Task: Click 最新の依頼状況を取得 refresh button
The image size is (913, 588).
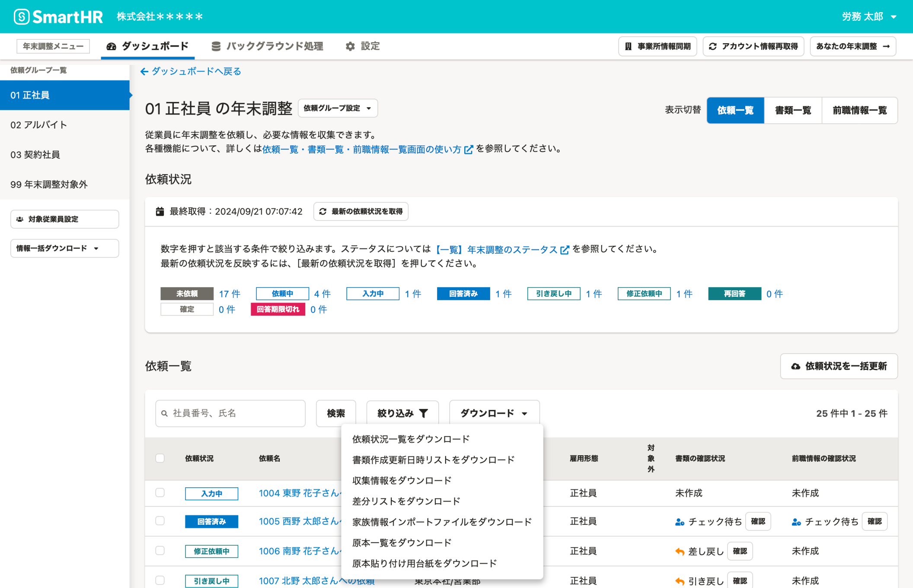Action: point(361,211)
